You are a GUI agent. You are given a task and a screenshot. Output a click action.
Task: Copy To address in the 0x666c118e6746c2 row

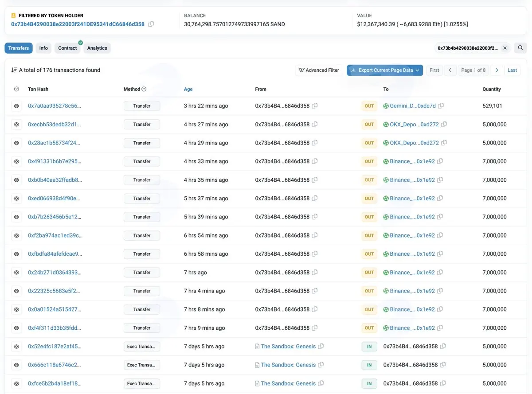pos(443,365)
